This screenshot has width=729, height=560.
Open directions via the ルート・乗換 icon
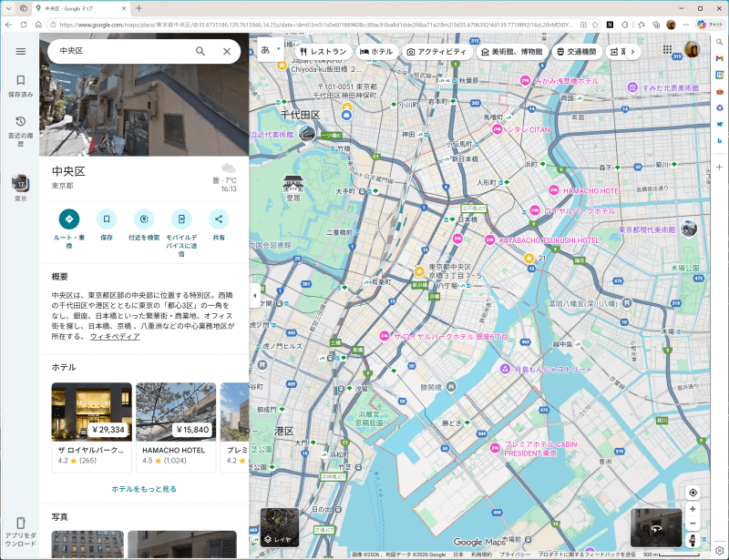tap(70, 219)
